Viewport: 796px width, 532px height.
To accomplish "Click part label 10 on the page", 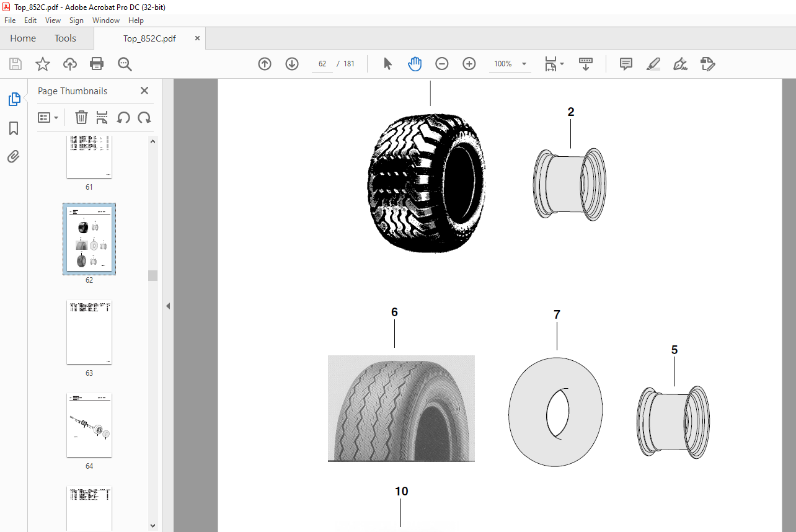I will tap(402, 491).
